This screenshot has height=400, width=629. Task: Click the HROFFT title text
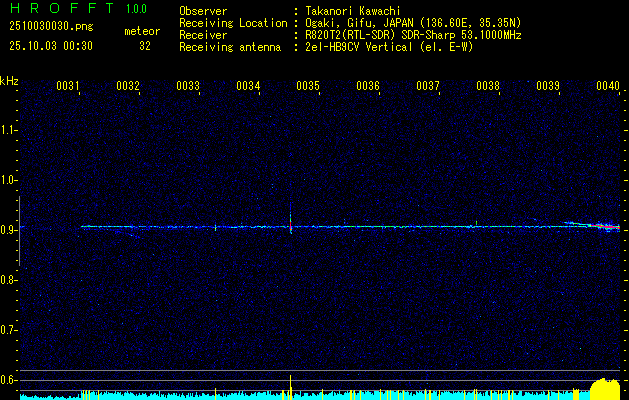click(x=62, y=8)
